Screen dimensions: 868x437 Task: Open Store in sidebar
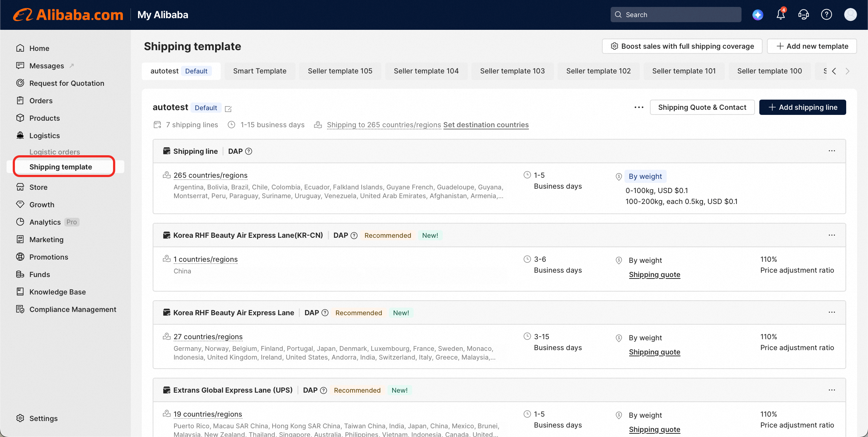coord(39,187)
